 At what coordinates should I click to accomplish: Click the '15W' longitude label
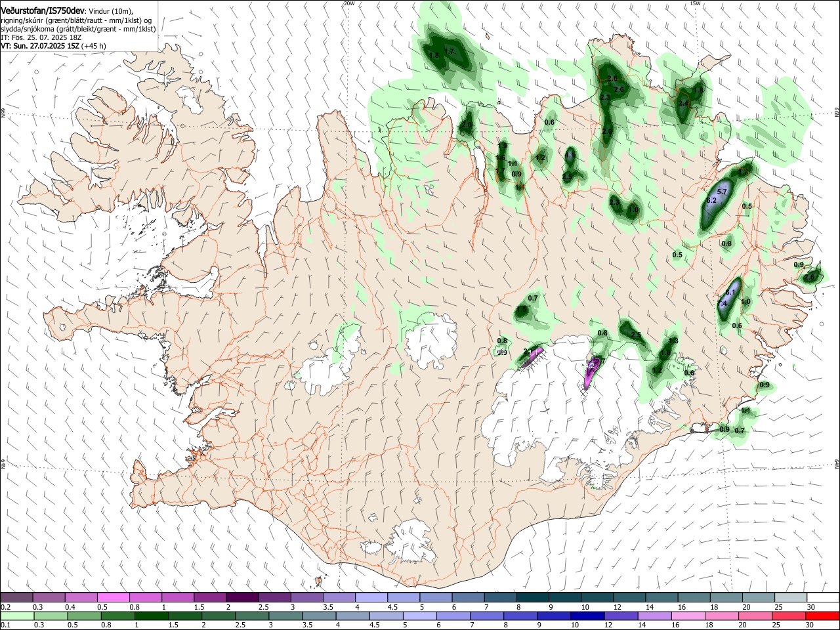[695, 3]
